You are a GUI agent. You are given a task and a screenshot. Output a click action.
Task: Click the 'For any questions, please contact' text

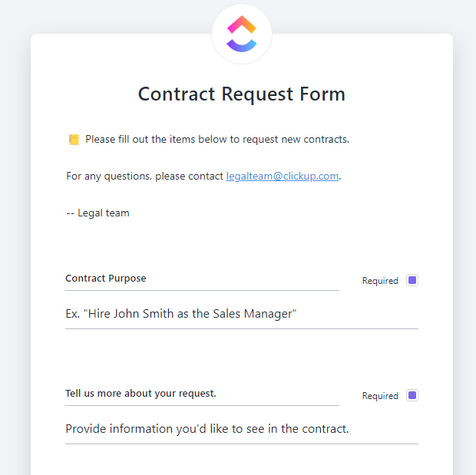pyautogui.click(x=145, y=176)
